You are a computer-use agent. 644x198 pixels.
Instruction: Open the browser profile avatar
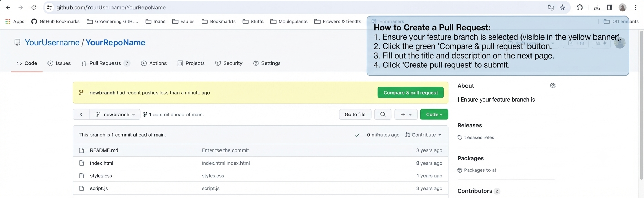pos(622,7)
